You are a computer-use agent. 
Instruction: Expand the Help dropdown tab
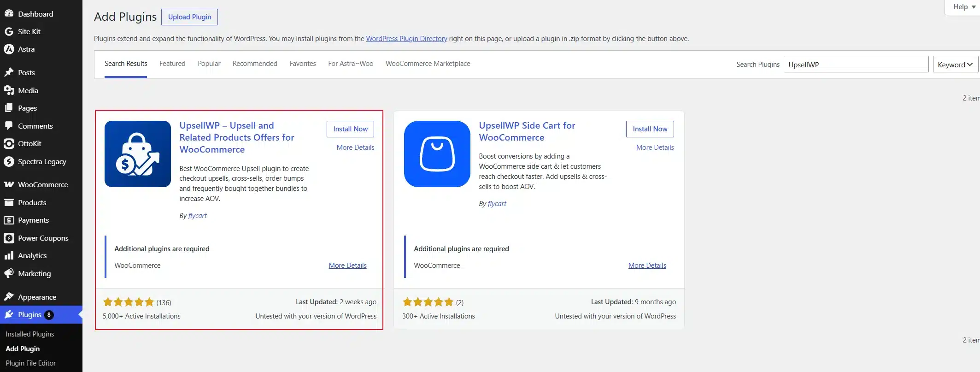(964, 7)
